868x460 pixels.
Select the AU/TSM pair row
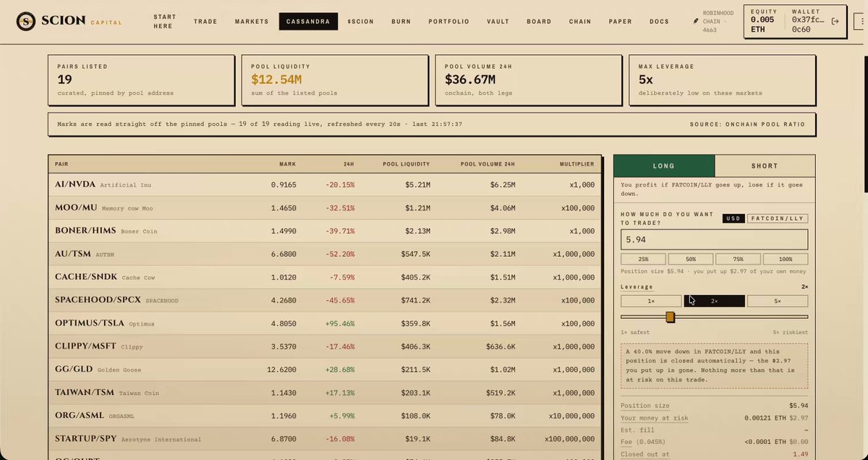[325, 254]
